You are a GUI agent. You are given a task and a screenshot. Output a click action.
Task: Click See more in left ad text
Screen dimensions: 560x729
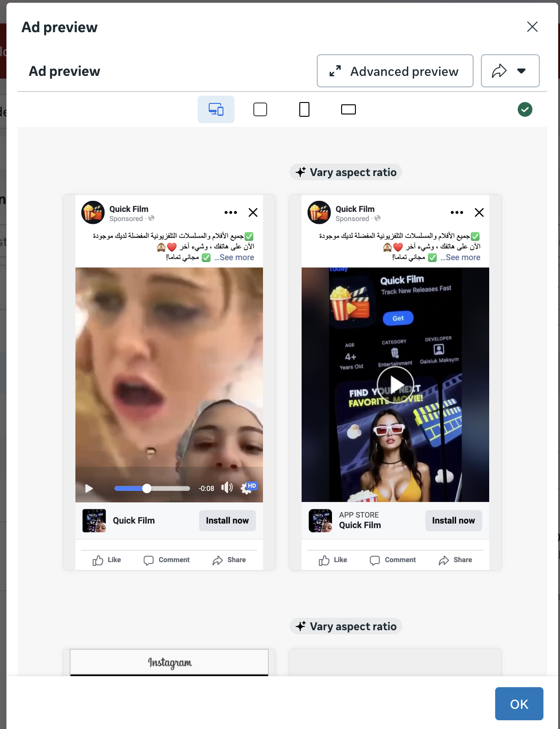tap(237, 257)
